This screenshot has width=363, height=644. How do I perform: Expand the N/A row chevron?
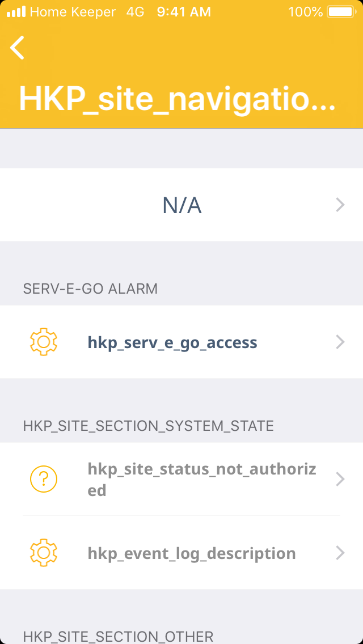pyautogui.click(x=340, y=205)
